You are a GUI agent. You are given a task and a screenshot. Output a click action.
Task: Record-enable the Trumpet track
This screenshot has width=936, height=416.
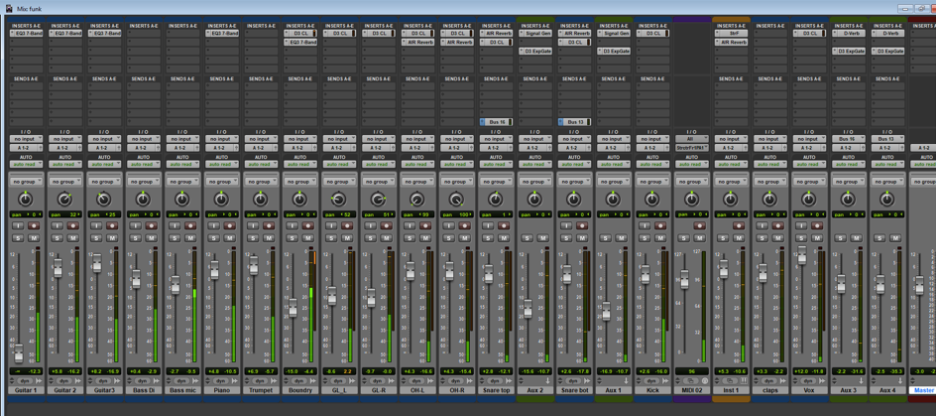pos(269,226)
